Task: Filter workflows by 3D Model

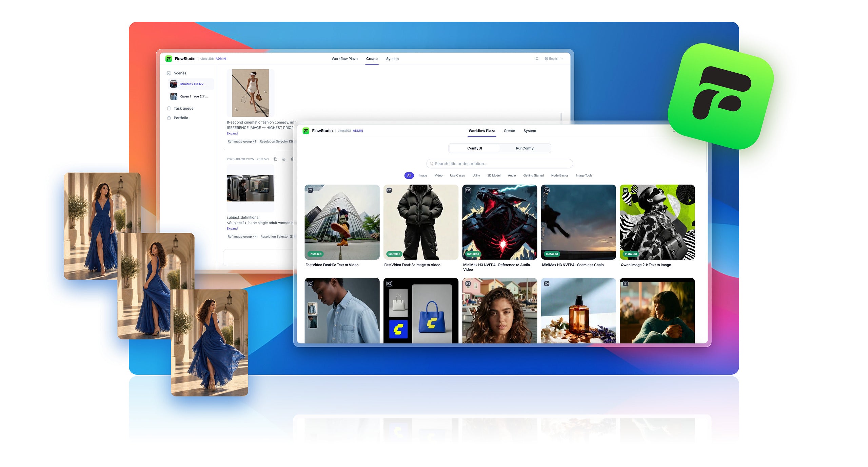Action: click(494, 175)
